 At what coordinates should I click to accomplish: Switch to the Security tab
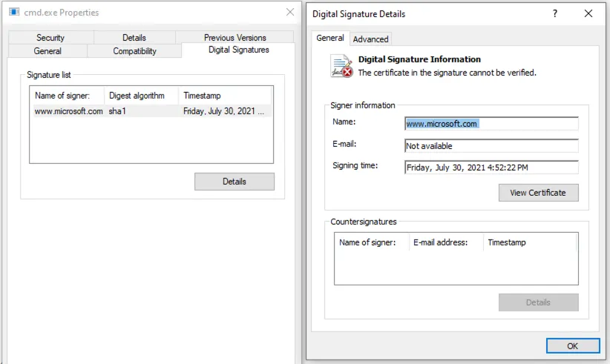click(50, 38)
